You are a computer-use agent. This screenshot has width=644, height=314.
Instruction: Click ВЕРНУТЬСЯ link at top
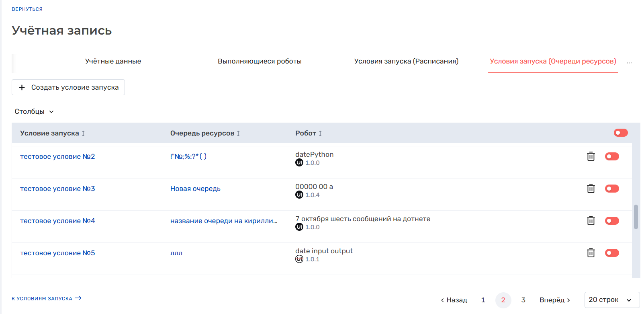coord(27,9)
